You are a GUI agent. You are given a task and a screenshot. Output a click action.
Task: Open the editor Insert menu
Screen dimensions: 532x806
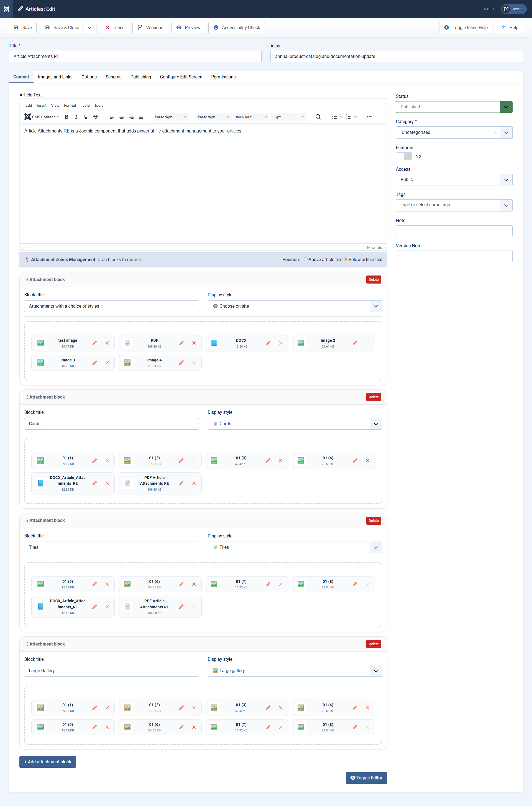[41, 106]
